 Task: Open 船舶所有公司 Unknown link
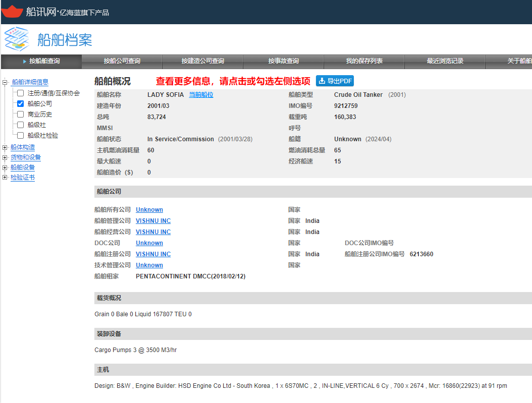(149, 209)
